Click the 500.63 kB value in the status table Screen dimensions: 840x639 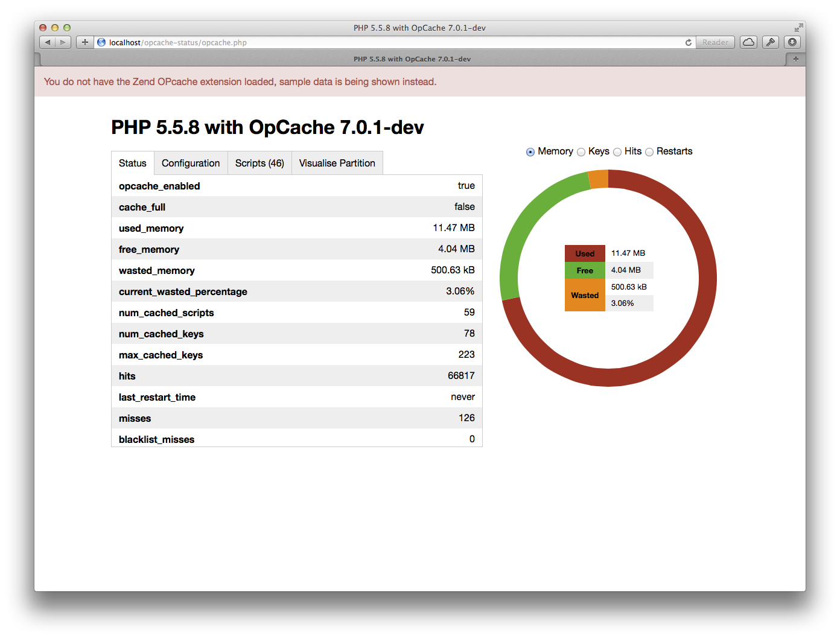click(x=453, y=270)
